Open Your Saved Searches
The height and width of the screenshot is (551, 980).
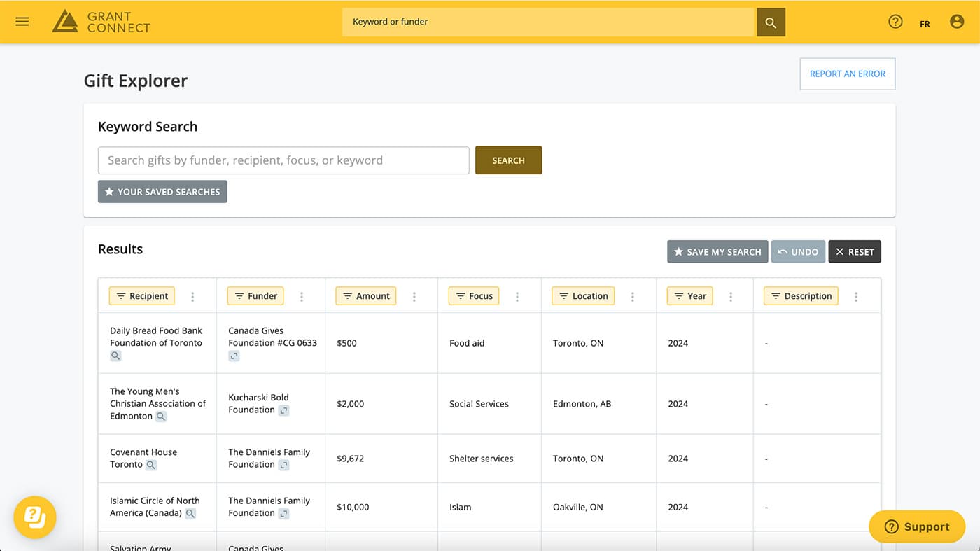click(x=162, y=192)
